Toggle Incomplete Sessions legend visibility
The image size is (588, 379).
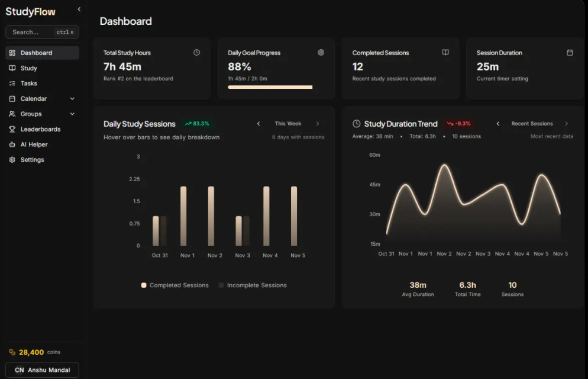(x=253, y=285)
